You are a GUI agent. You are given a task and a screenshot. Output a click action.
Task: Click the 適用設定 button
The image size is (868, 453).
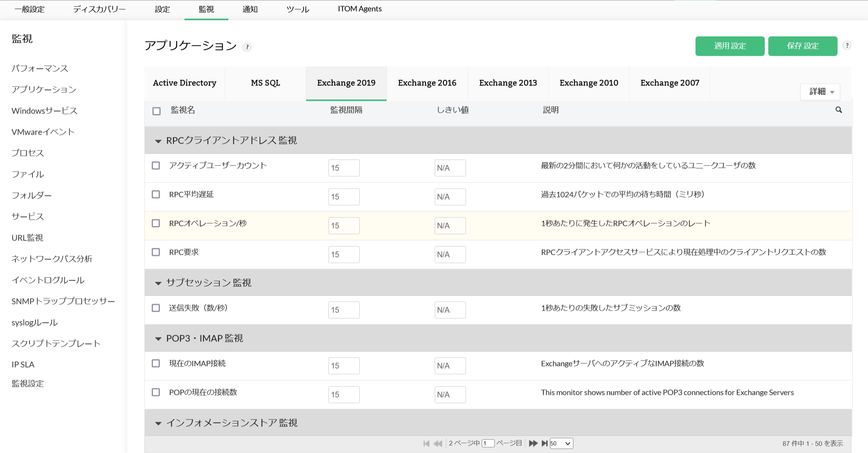pos(730,46)
